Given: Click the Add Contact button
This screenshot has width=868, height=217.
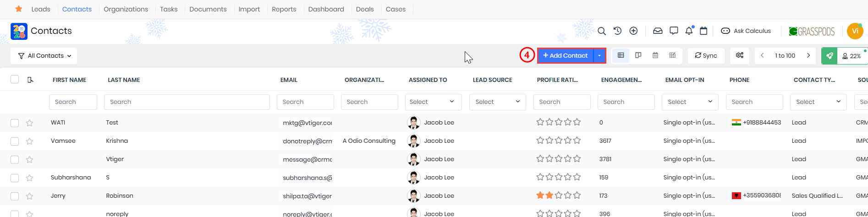Looking at the screenshot, I should click(565, 55).
